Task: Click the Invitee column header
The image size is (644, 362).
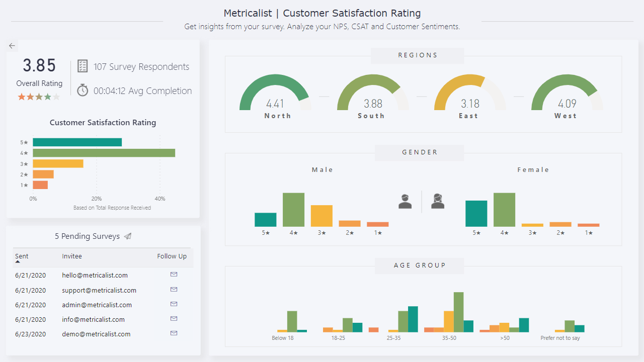Action: pyautogui.click(x=72, y=256)
